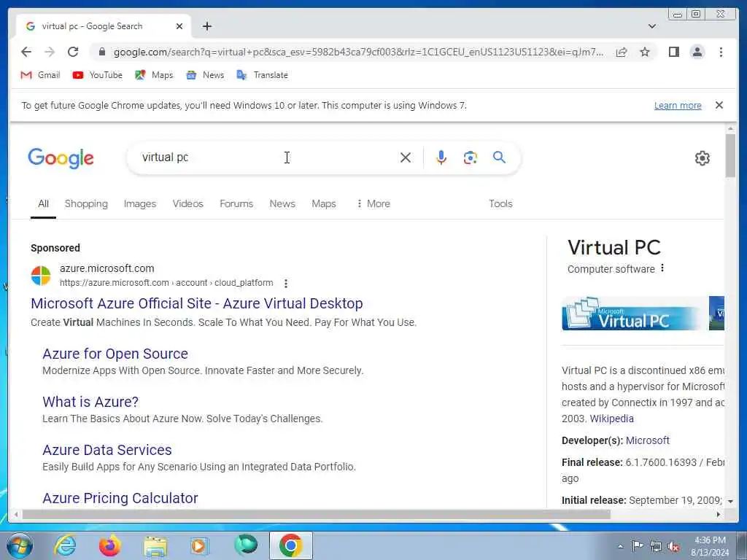Open the Microsoft developer link
The width and height of the screenshot is (747, 560).
pyautogui.click(x=648, y=440)
